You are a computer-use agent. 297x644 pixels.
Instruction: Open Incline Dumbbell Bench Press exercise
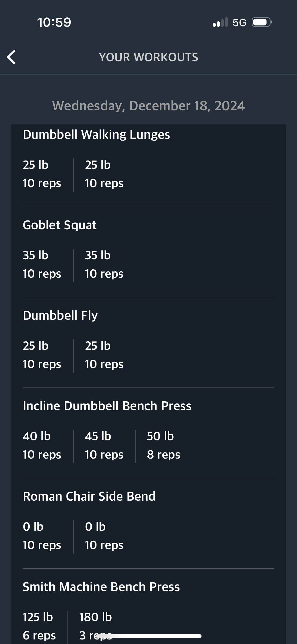tap(107, 406)
